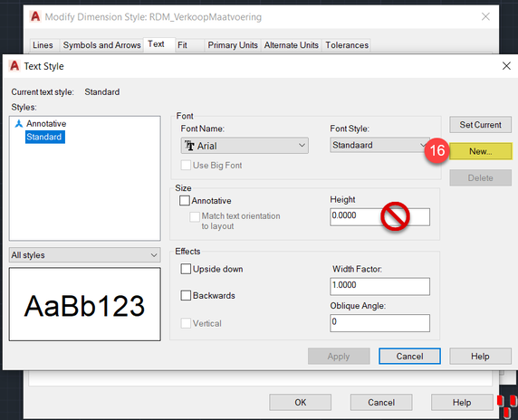Viewport: 518px width, 420px height.
Task: Open the Font Name dropdown showing Arial
Action: [x=245, y=146]
